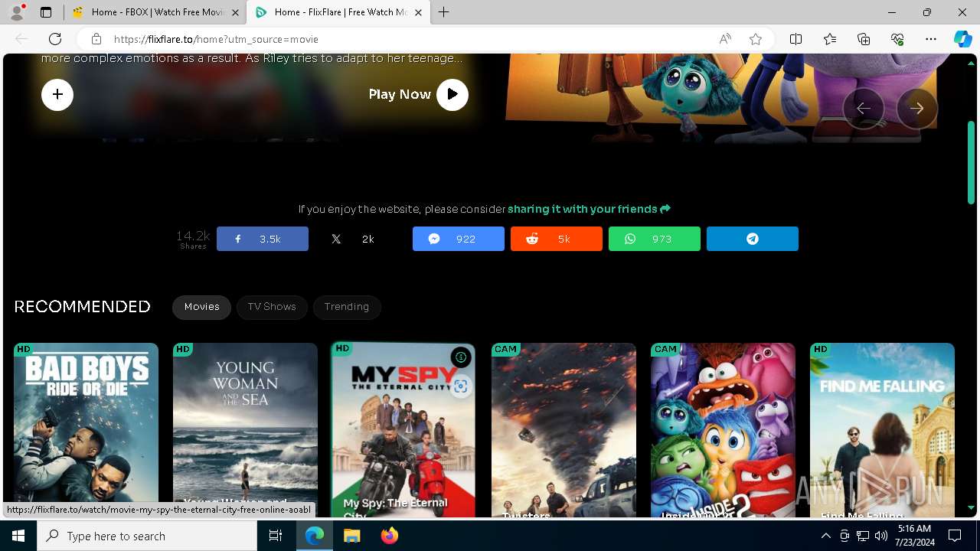
Task: Click visual search icon on My Spy poster
Action: point(460,386)
